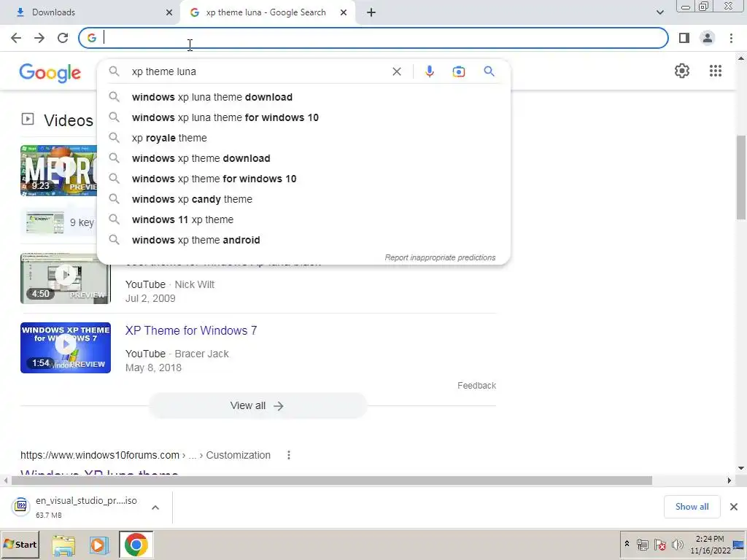This screenshot has height=560, width=747.
Task: Open the Chrome profile avatar
Action: click(708, 38)
